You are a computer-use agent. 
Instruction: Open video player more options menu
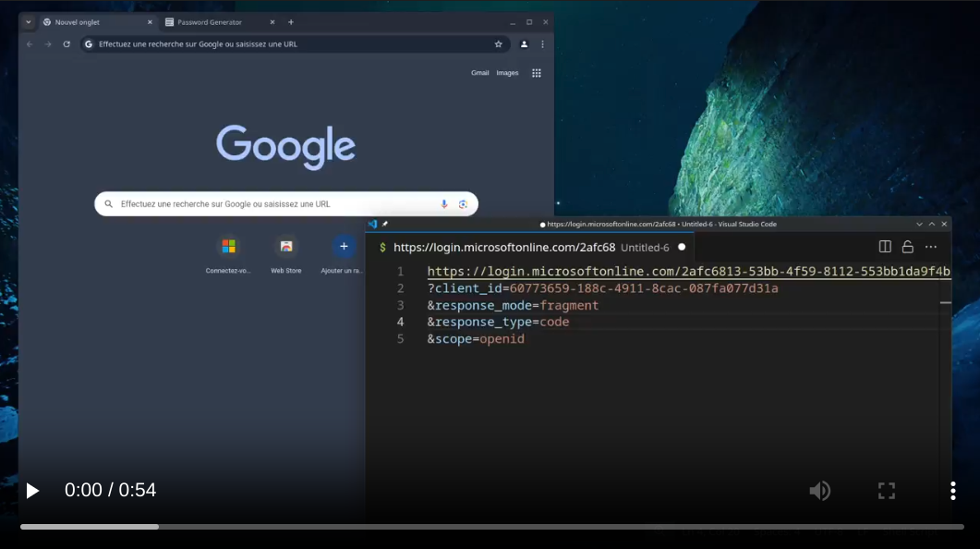coord(952,491)
